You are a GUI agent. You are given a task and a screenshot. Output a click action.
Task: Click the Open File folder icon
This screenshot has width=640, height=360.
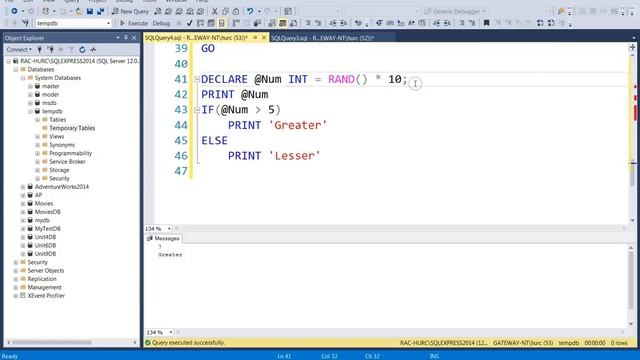tap(79, 11)
